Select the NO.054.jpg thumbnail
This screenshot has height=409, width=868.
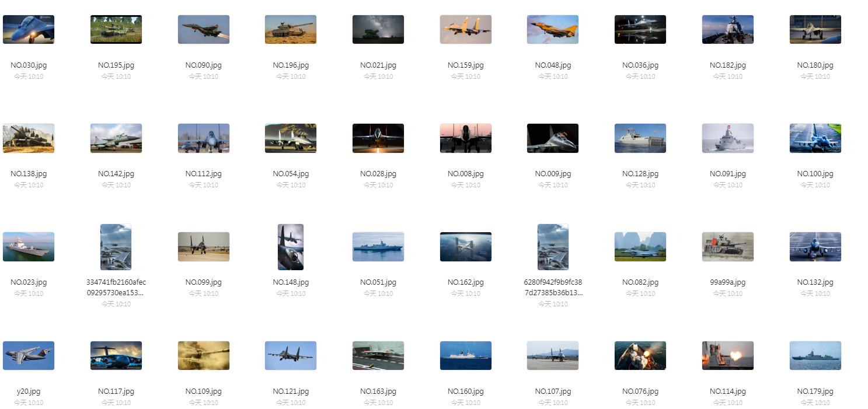tap(291, 138)
